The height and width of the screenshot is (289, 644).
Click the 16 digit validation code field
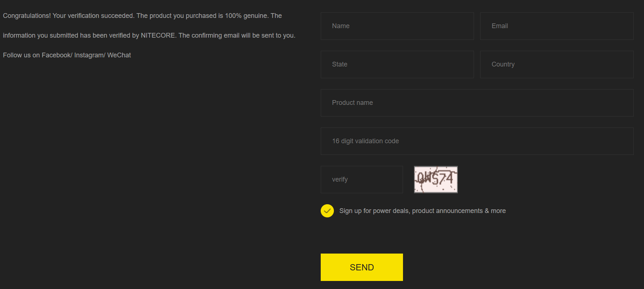477,141
